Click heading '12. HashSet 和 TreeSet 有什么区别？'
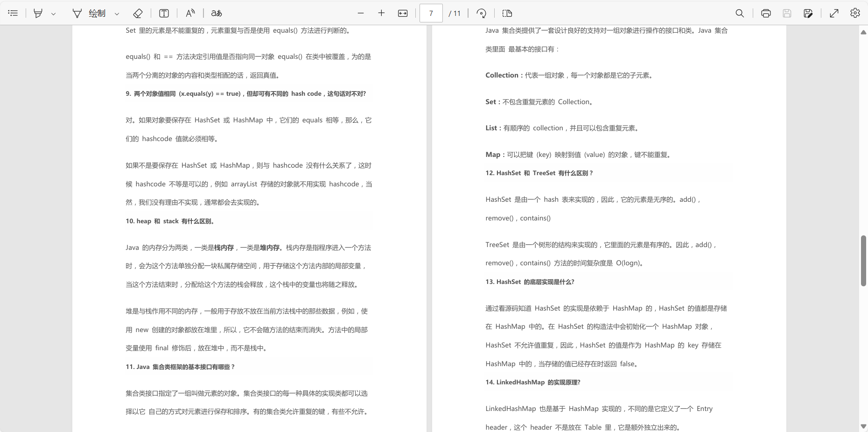Viewport: 868px width, 432px height. click(539, 173)
